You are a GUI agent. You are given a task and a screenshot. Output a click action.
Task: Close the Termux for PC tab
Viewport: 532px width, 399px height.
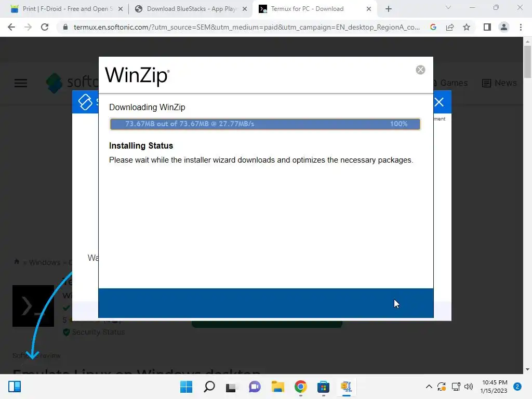pyautogui.click(x=369, y=9)
